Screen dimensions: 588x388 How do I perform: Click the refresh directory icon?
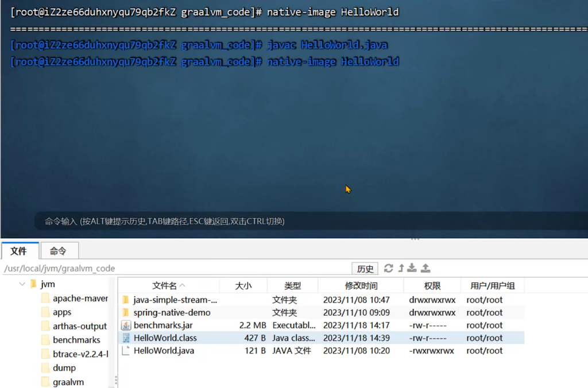389,268
